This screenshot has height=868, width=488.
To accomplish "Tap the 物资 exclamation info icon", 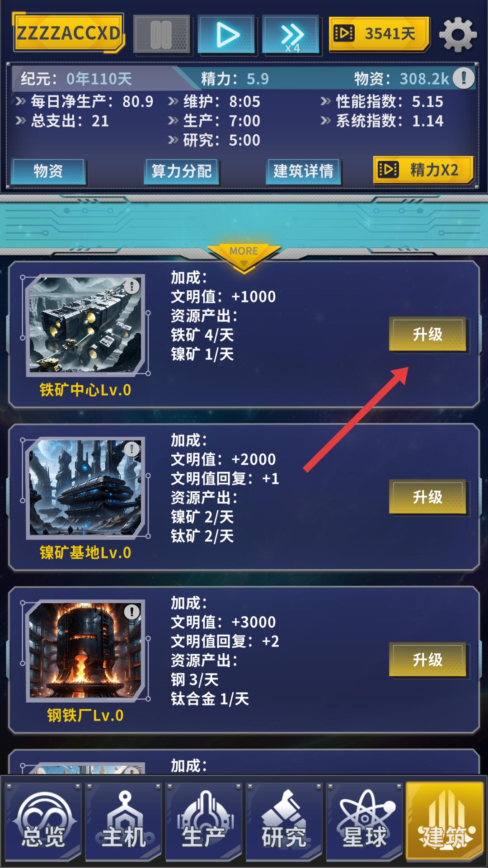I will pyautogui.click(x=464, y=78).
